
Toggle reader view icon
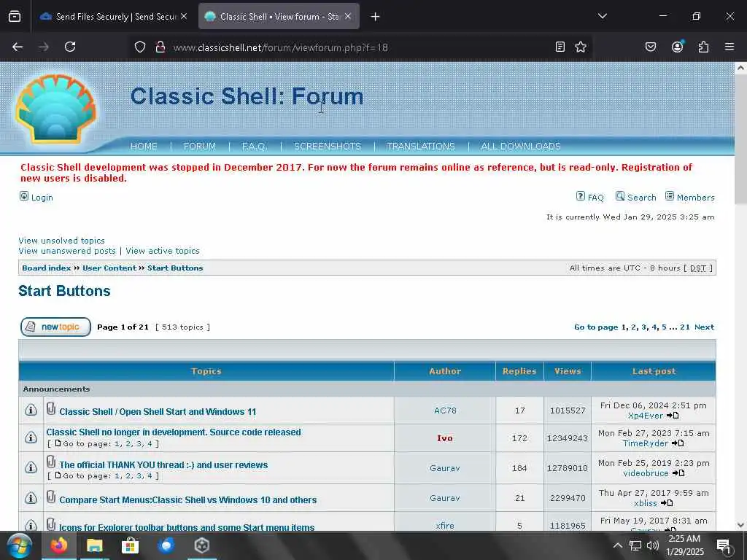click(560, 47)
